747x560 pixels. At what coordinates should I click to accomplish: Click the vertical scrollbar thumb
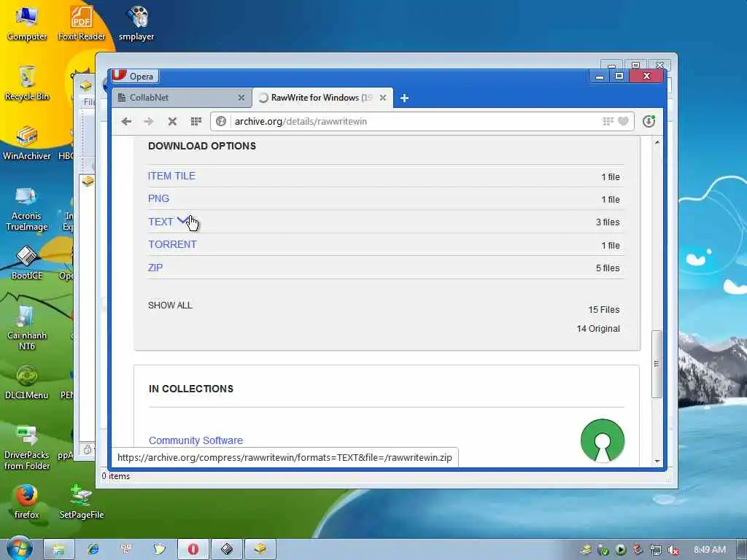click(657, 364)
